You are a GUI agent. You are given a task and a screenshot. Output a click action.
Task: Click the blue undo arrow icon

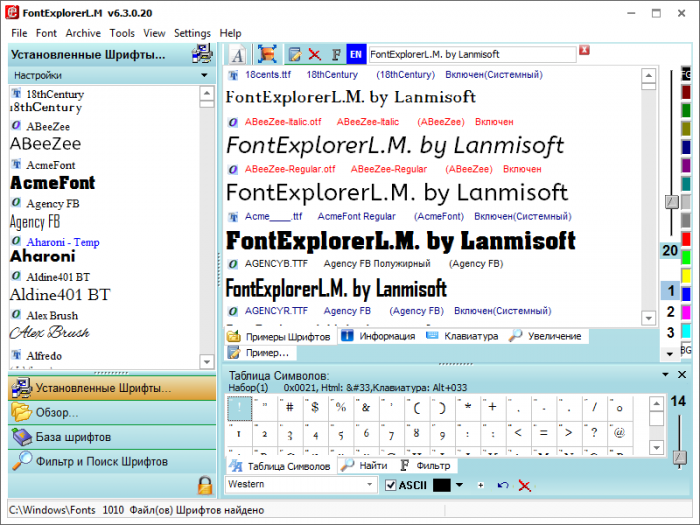pyautogui.click(x=503, y=485)
